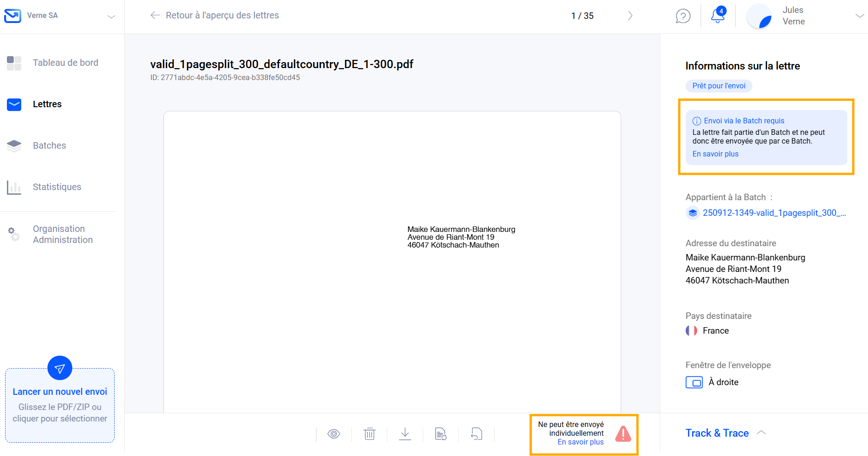Download the letter PDF

[405, 434]
